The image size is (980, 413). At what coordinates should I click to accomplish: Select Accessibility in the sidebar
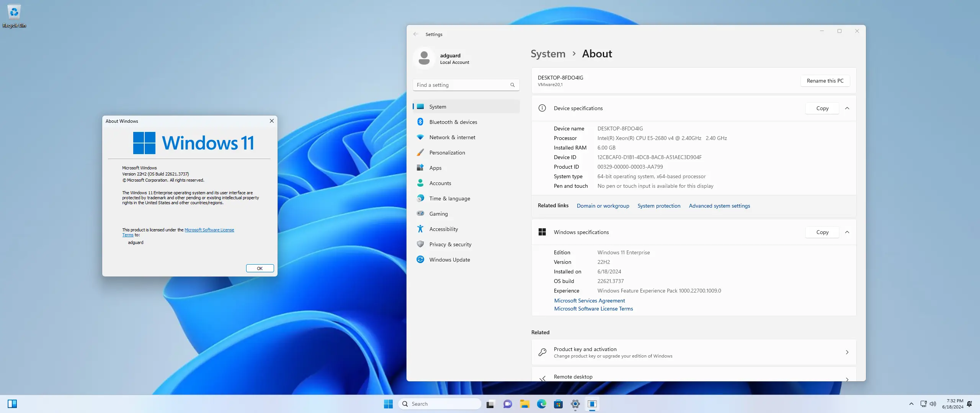point(443,229)
